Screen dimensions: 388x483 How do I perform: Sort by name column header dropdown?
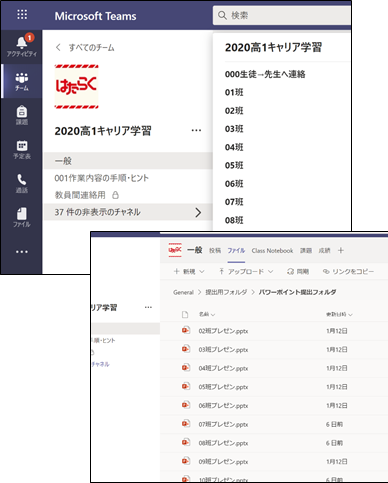click(x=207, y=314)
